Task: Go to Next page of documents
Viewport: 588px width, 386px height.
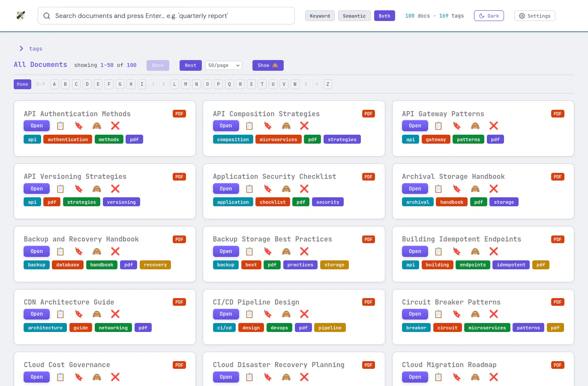Action: click(190, 65)
